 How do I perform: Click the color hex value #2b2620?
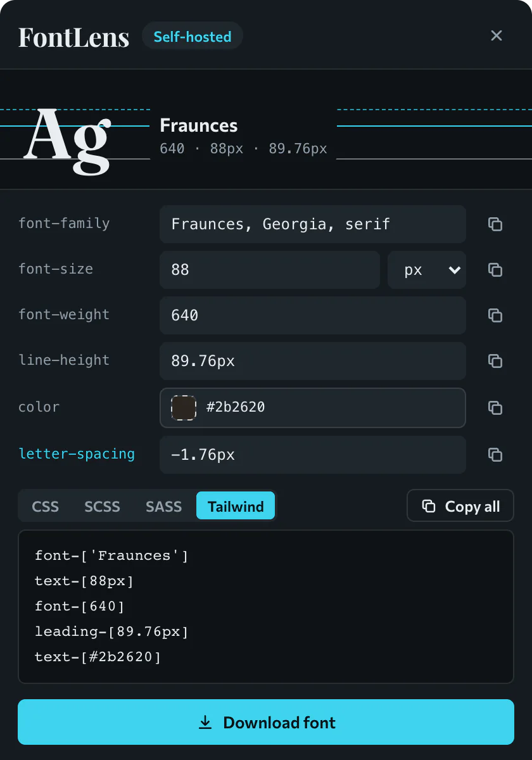236,407
